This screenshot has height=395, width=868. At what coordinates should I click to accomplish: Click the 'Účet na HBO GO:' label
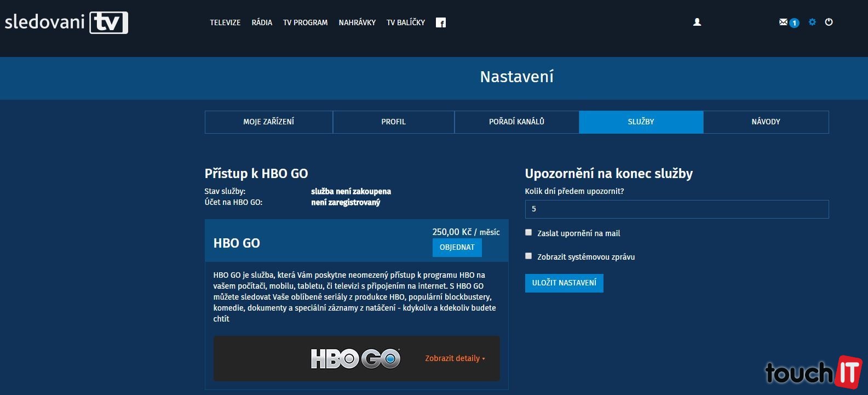(x=234, y=202)
